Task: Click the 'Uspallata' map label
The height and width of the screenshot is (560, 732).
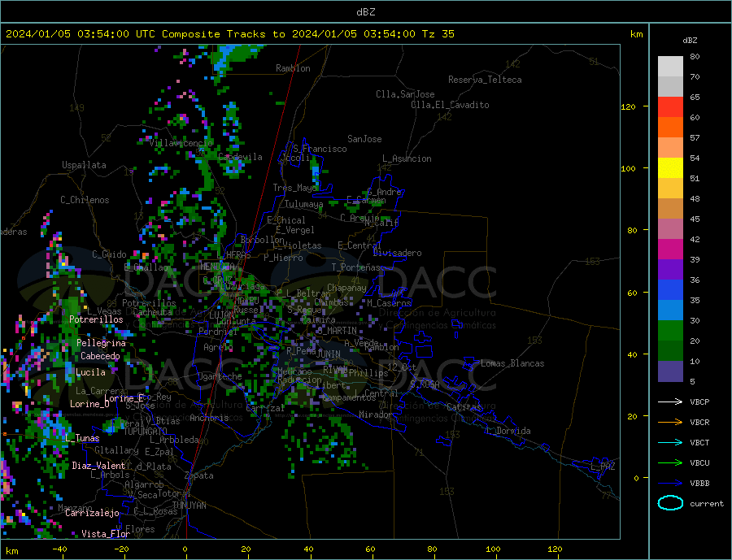Action: [84, 165]
